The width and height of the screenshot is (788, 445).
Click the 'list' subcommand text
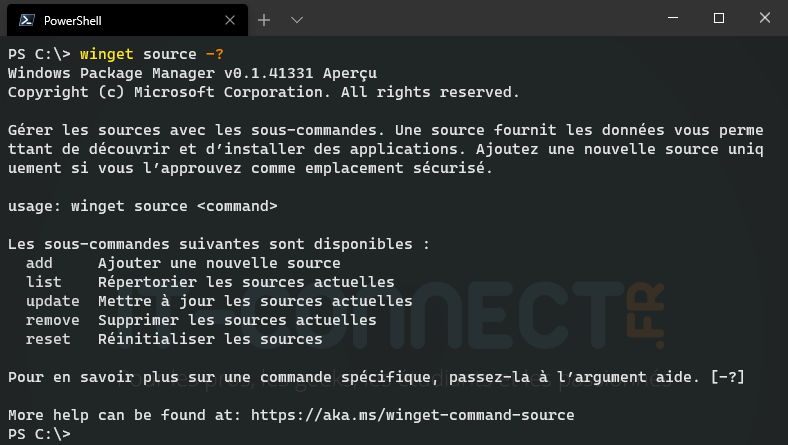pos(43,282)
